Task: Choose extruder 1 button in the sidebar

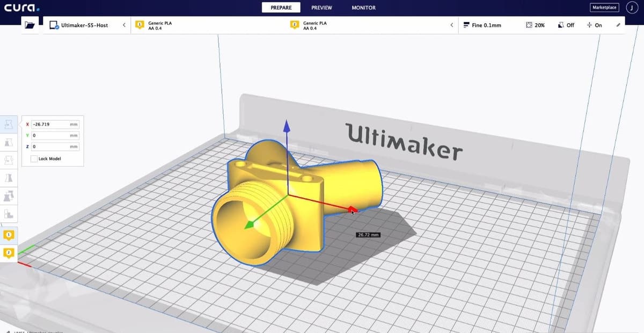Action: pos(9,235)
